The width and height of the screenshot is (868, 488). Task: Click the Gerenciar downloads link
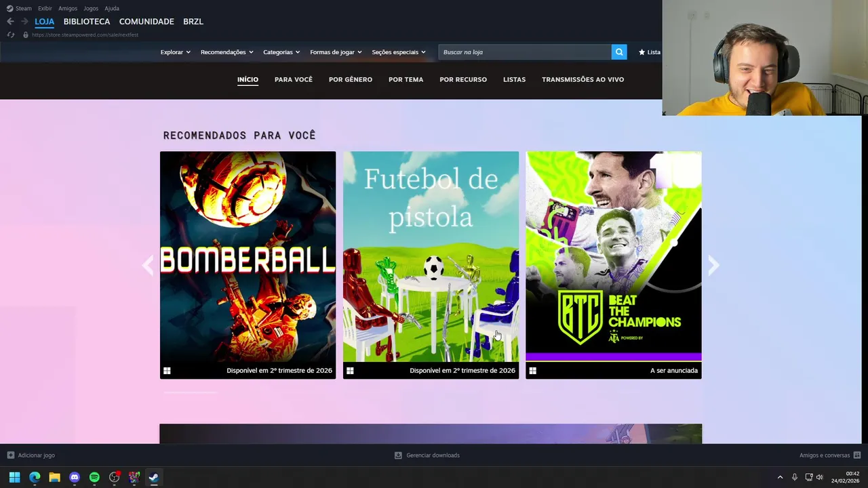tap(433, 455)
